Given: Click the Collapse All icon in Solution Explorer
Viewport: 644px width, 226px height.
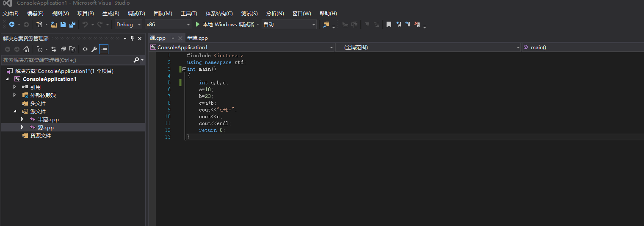Looking at the screenshot, I should 63,49.
